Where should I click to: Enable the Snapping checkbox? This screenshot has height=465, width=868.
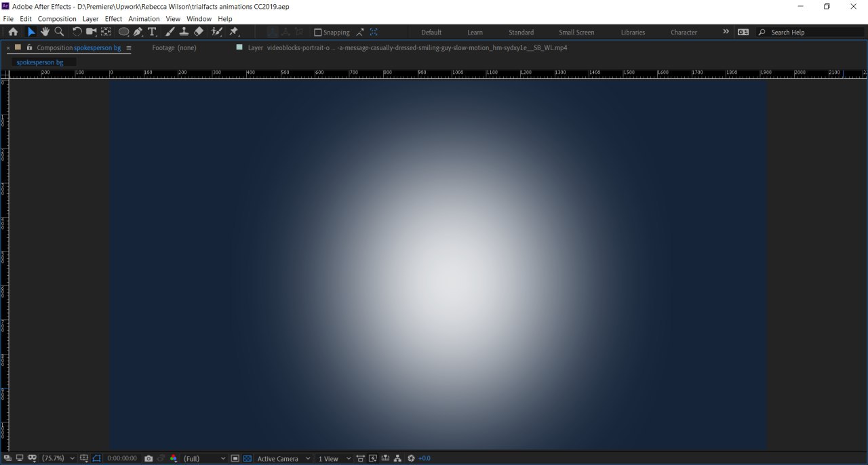[x=317, y=33]
